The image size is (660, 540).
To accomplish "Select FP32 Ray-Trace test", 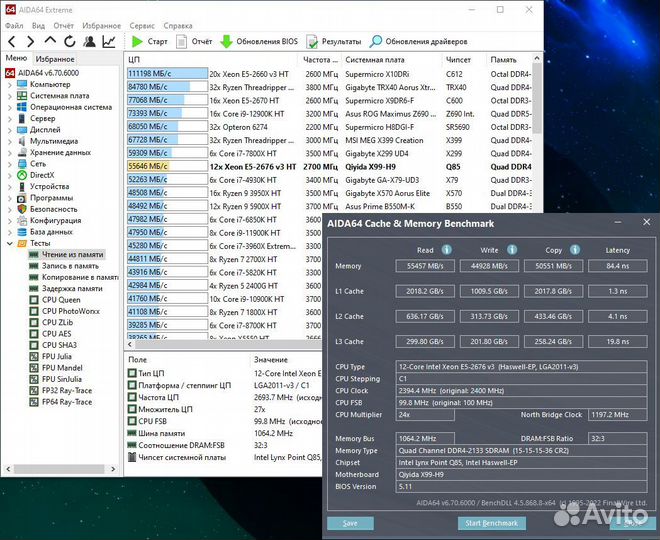I will (67, 391).
